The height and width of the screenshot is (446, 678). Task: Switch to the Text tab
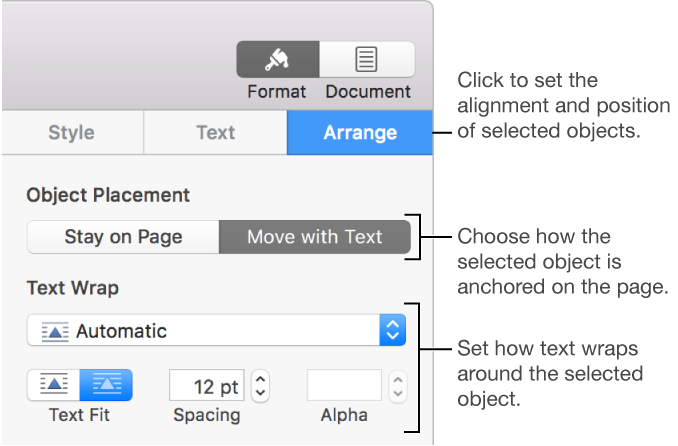click(215, 132)
